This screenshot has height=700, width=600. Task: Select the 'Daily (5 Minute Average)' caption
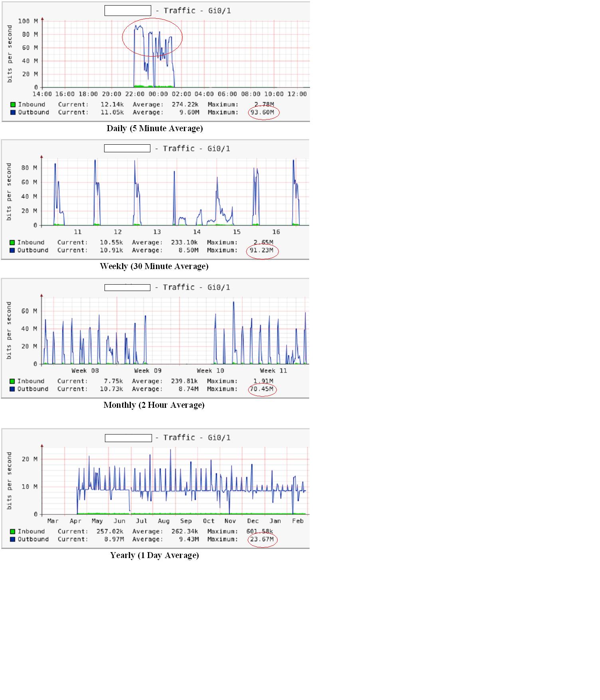coord(155,128)
